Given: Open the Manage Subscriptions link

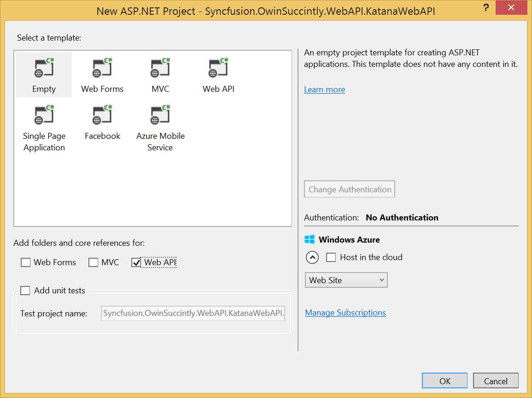Looking at the screenshot, I should click(x=345, y=312).
